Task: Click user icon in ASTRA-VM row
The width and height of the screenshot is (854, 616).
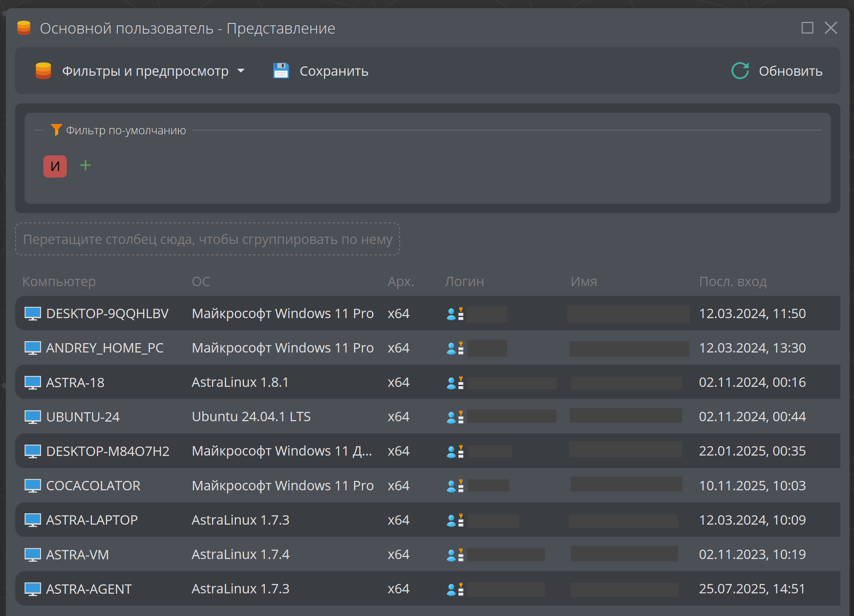Action: [x=455, y=555]
